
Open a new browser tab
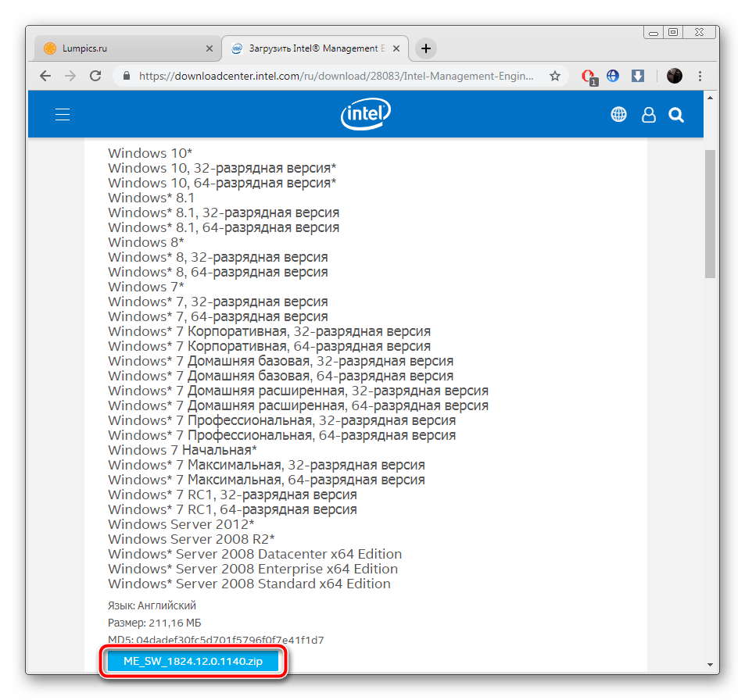coord(425,48)
